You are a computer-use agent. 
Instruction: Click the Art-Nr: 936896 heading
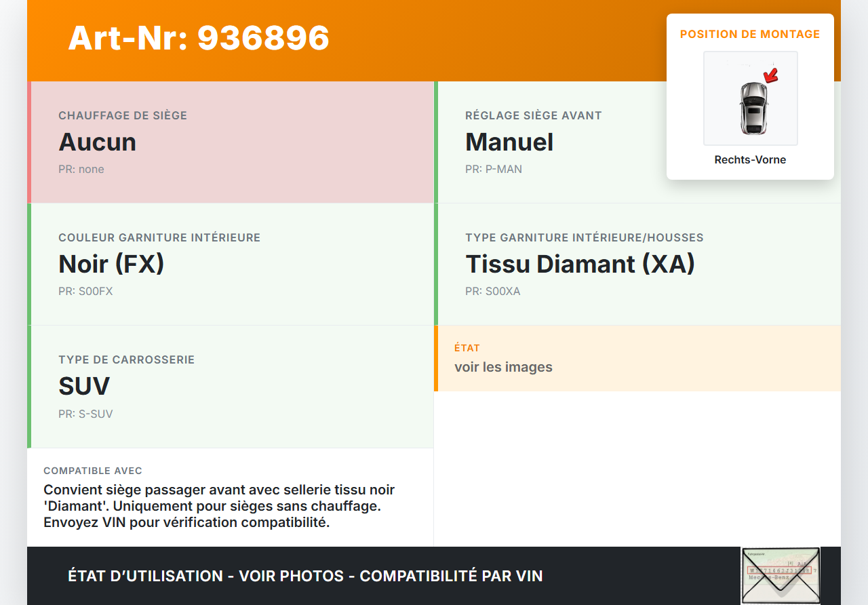point(199,38)
